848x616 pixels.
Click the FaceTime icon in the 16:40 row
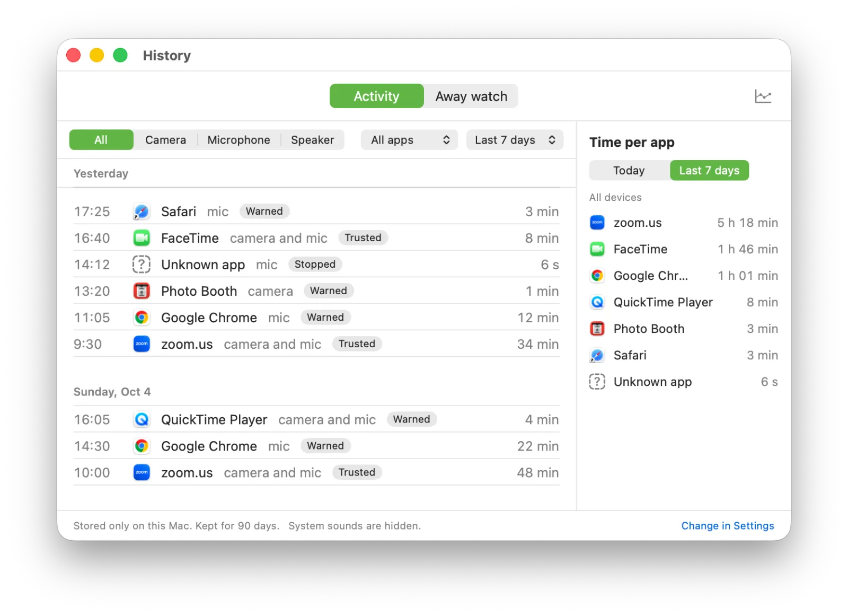(x=142, y=238)
